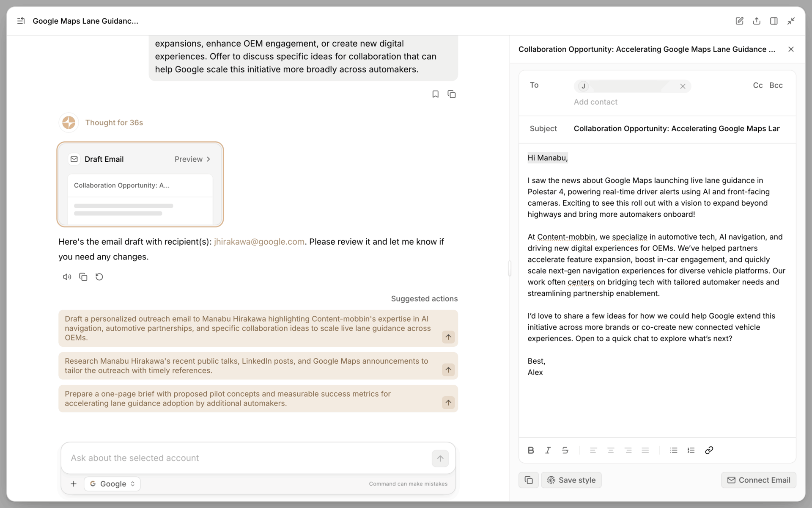Screen dimensions: 812x508
Task: Regenerate the assistant response
Action: pyautogui.click(x=99, y=277)
